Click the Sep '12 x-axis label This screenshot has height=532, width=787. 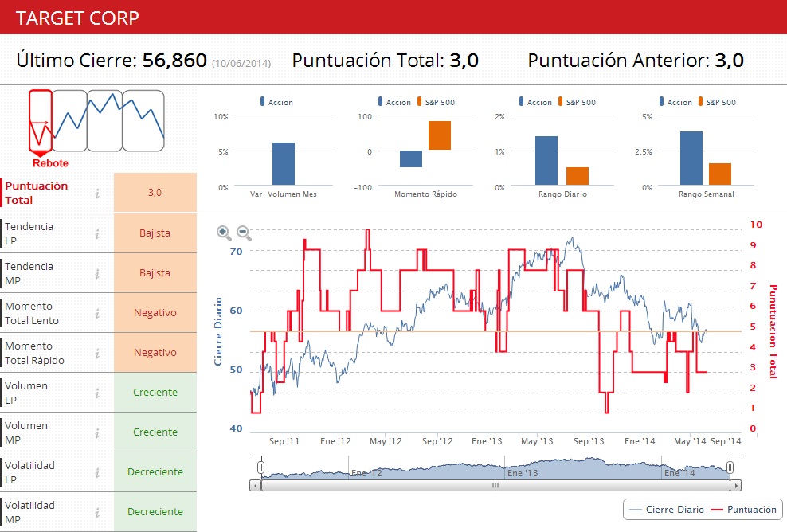click(x=437, y=441)
